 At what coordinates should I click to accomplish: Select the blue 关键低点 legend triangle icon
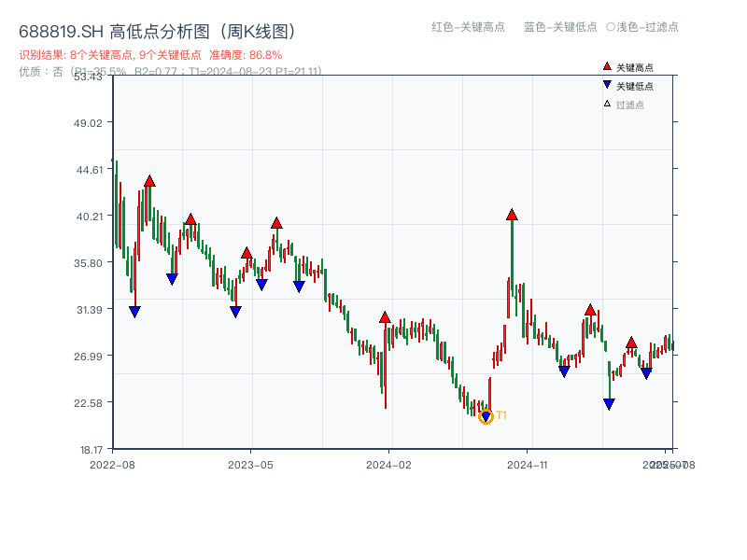point(605,84)
